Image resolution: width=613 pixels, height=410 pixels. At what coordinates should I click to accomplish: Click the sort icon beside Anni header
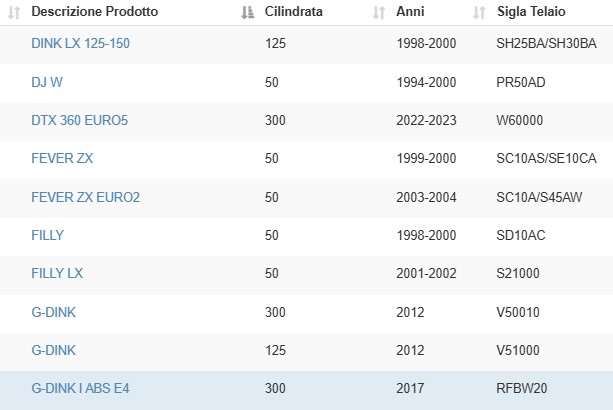[379, 13]
